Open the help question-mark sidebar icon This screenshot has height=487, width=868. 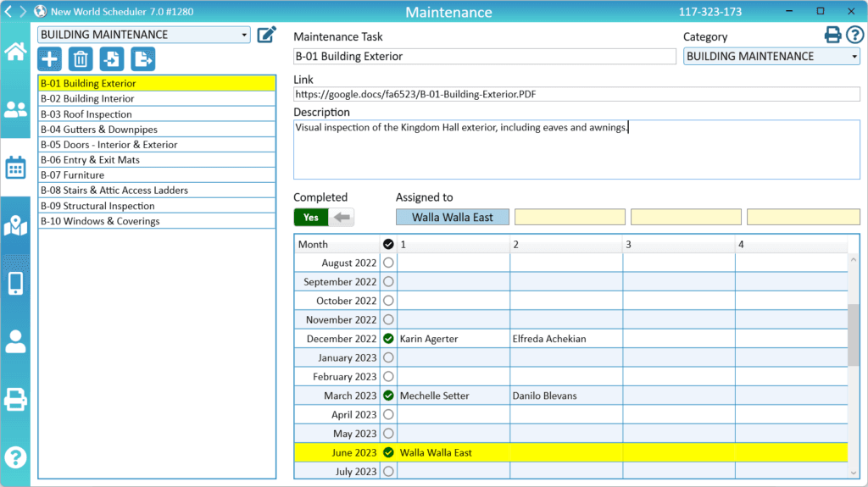click(x=15, y=457)
